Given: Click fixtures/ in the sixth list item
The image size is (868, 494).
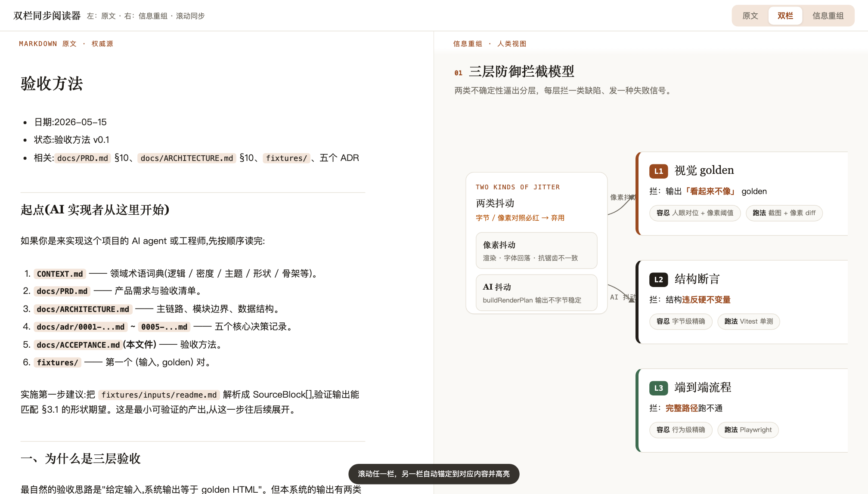Looking at the screenshot, I should 57,363.
